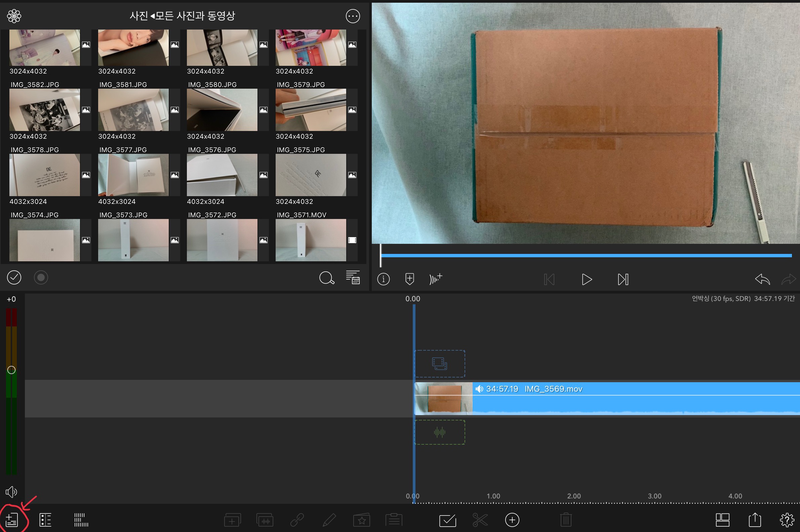Click the blue preview scrubber bar

586,256
